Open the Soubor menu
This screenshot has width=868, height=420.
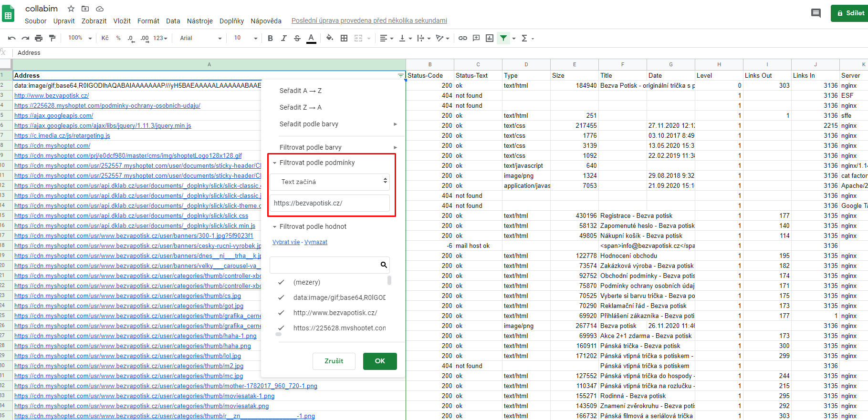point(36,21)
